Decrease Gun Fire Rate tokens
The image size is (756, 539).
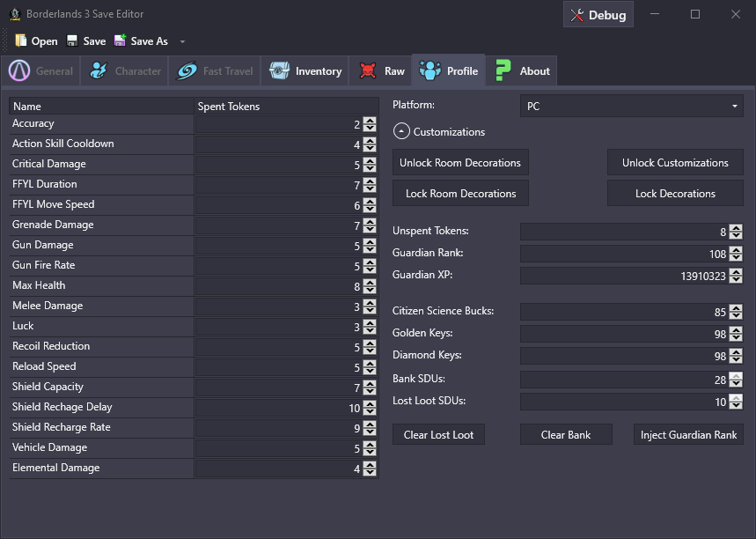click(370, 269)
